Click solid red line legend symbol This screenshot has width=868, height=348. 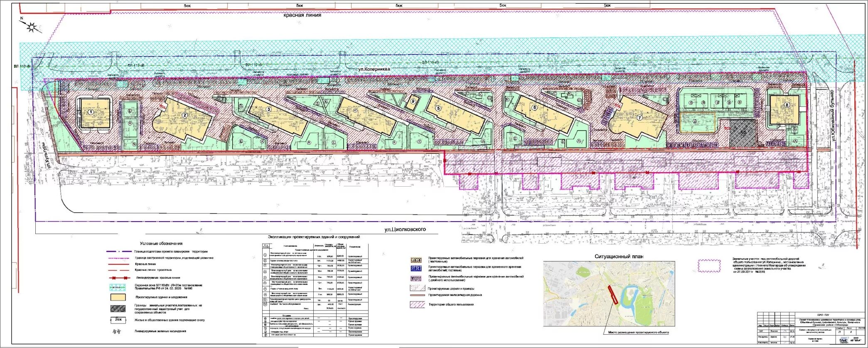(x=118, y=264)
